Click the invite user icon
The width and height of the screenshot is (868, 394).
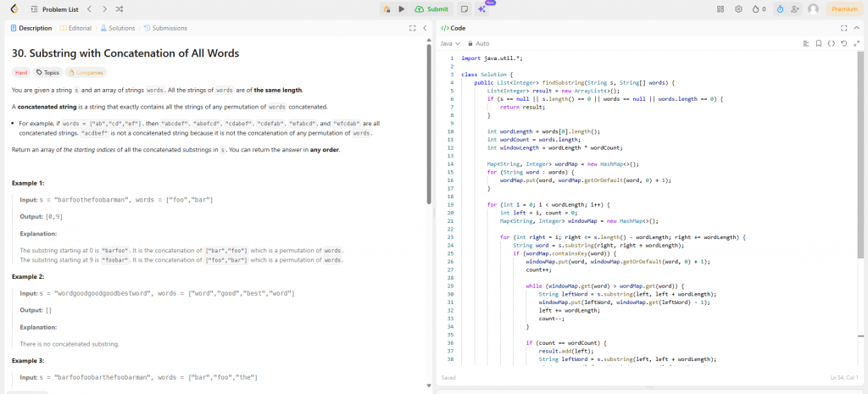[x=795, y=8]
